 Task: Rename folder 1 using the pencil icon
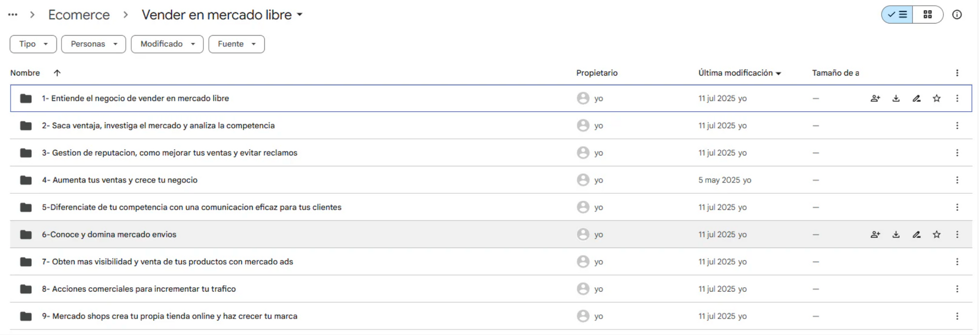[917, 99]
